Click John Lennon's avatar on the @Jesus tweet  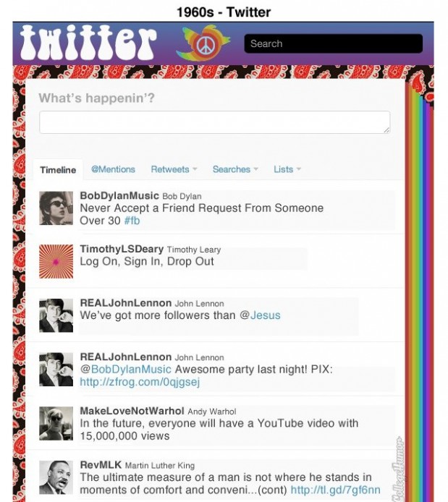point(56,315)
